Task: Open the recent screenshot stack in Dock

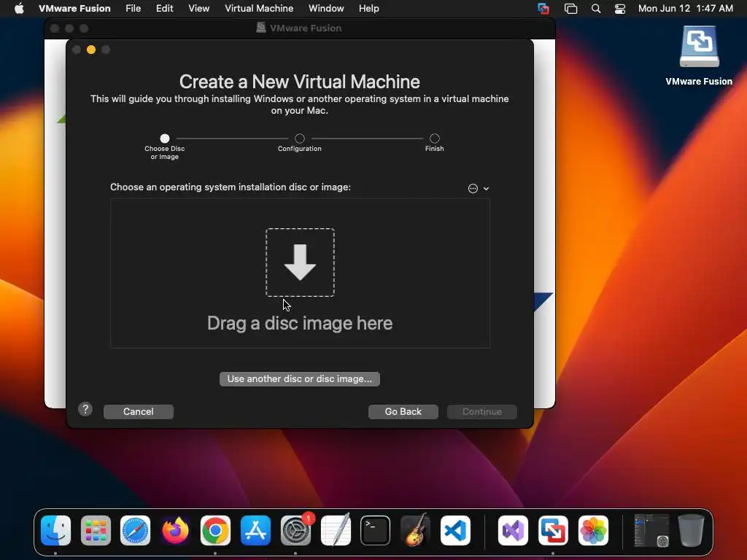Action: pyautogui.click(x=651, y=531)
